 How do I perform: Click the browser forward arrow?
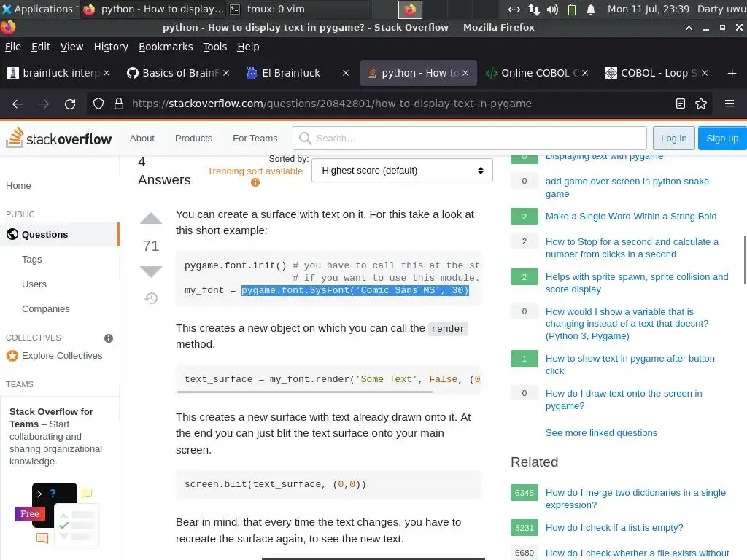click(x=44, y=104)
